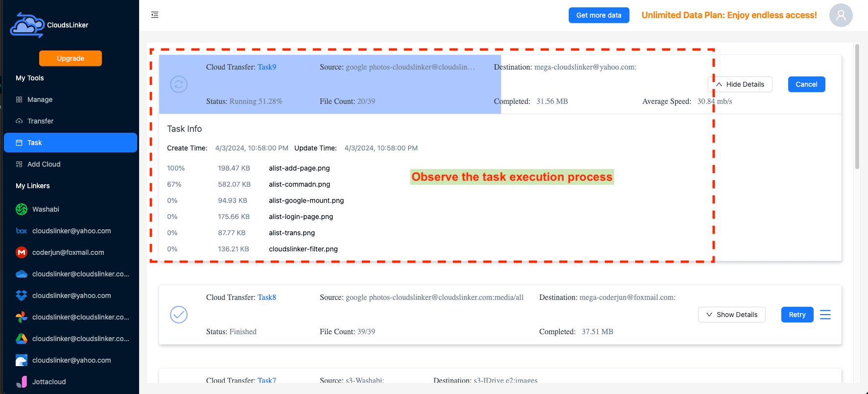The width and height of the screenshot is (868, 394).
Task: Collapse Task9 with Hide Details
Action: tap(740, 84)
